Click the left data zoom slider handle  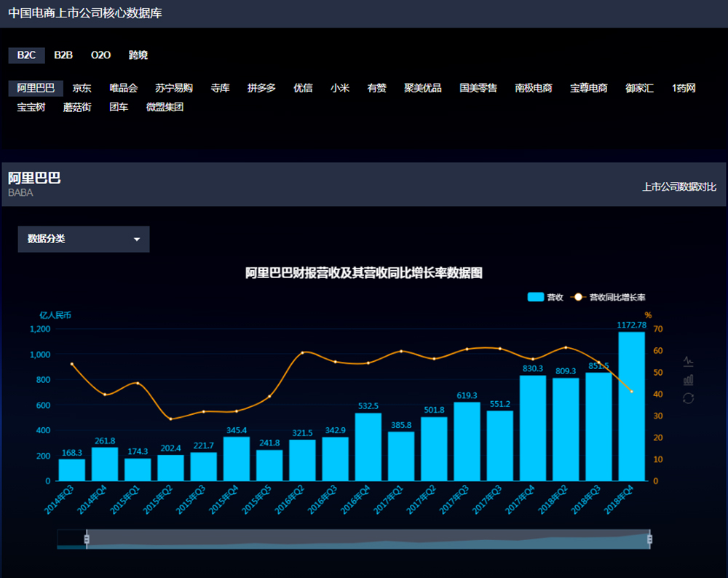[87, 539]
